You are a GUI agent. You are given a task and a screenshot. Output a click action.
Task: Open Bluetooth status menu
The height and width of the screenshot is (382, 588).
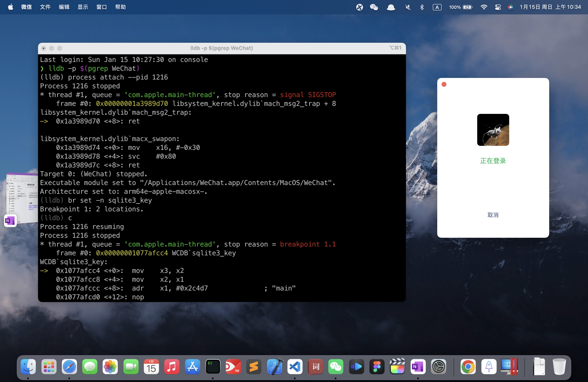[422, 7]
